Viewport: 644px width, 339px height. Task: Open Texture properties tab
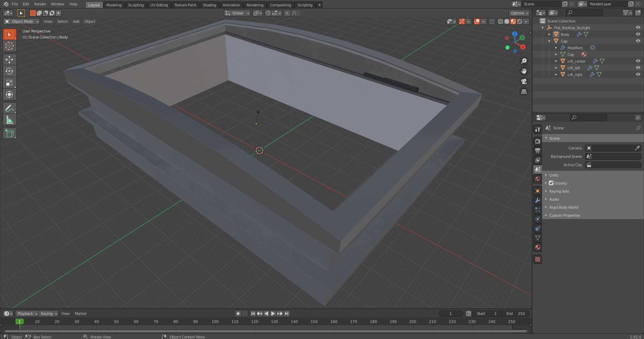tap(538, 259)
